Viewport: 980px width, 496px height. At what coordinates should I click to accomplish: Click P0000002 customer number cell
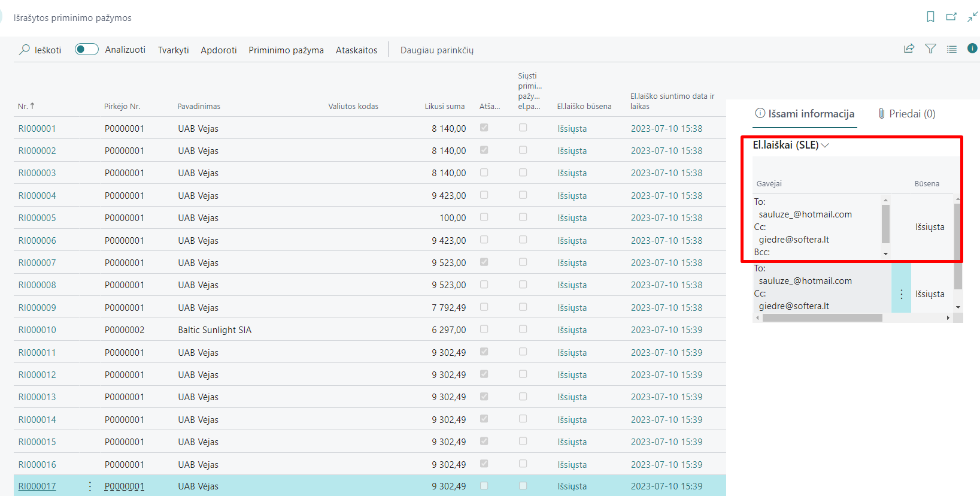(x=125, y=329)
